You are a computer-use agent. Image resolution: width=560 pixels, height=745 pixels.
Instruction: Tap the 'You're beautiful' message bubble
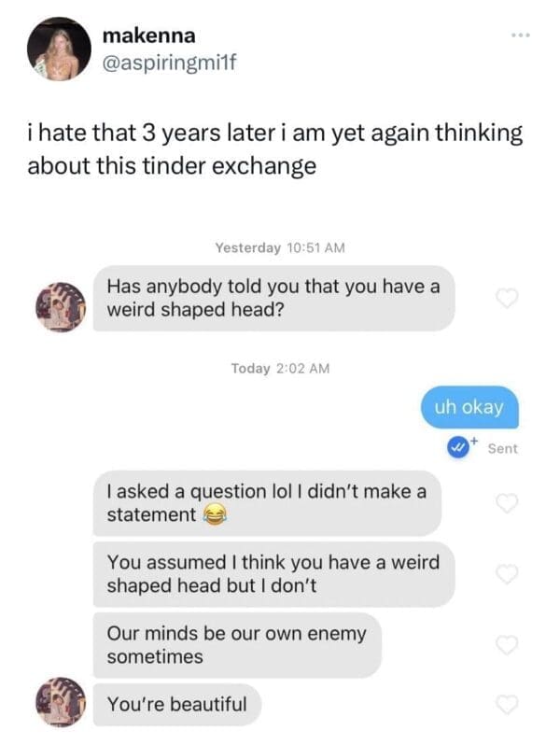(x=177, y=704)
